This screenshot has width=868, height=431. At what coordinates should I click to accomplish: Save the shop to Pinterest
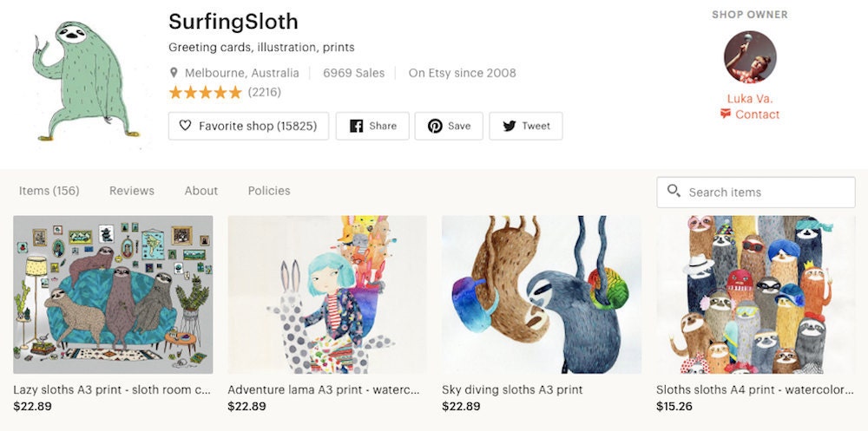coord(449,126)
